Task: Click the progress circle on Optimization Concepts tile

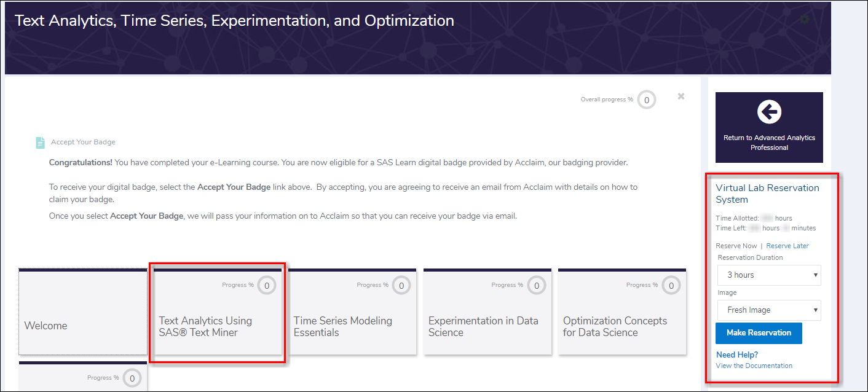Action: (671, 284)
